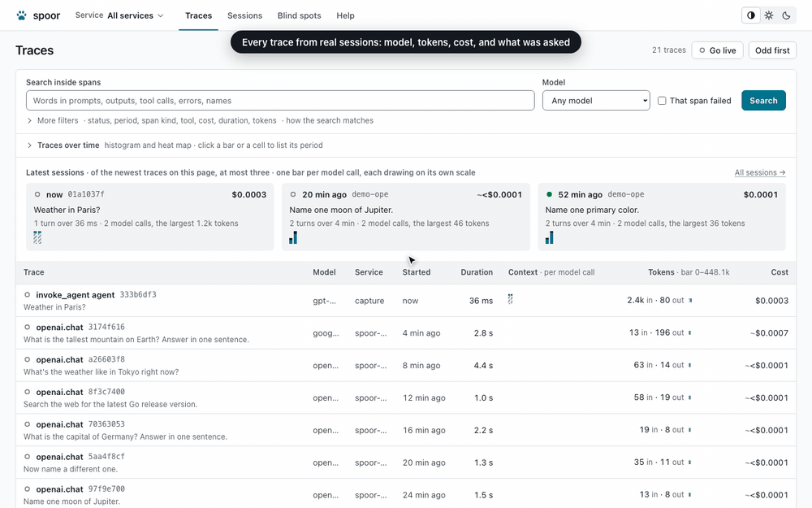The width and height of the screenshot is (812, 508).
Task: Click '21 traces' count text
Action: tap(669, 50)
